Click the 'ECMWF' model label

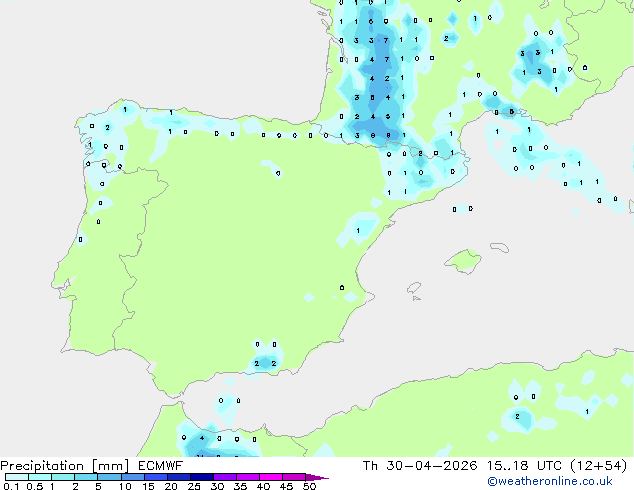160,466
